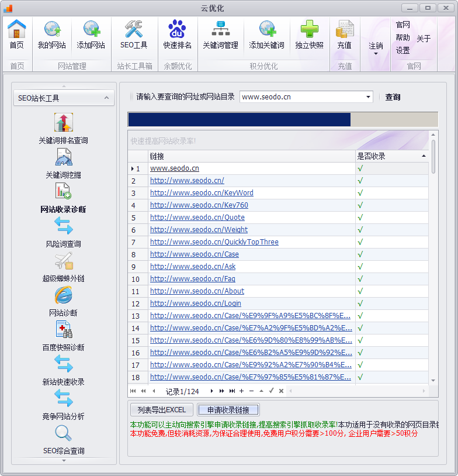Expand the 注销 dropdown arrow
This screenshot has height=476, width=458.
[376, 54]
